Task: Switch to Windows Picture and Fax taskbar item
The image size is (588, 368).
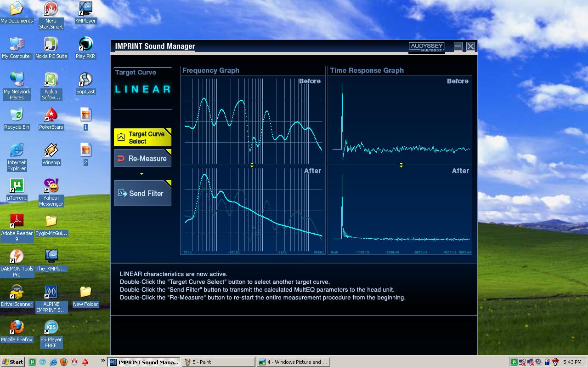Action: click(x=293, y=362)
